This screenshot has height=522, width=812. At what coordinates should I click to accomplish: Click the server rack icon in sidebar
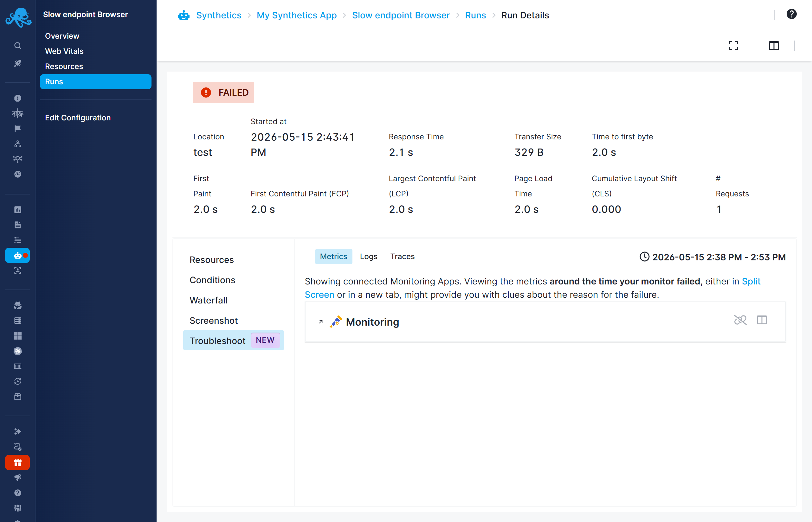[x=18, y=321]
